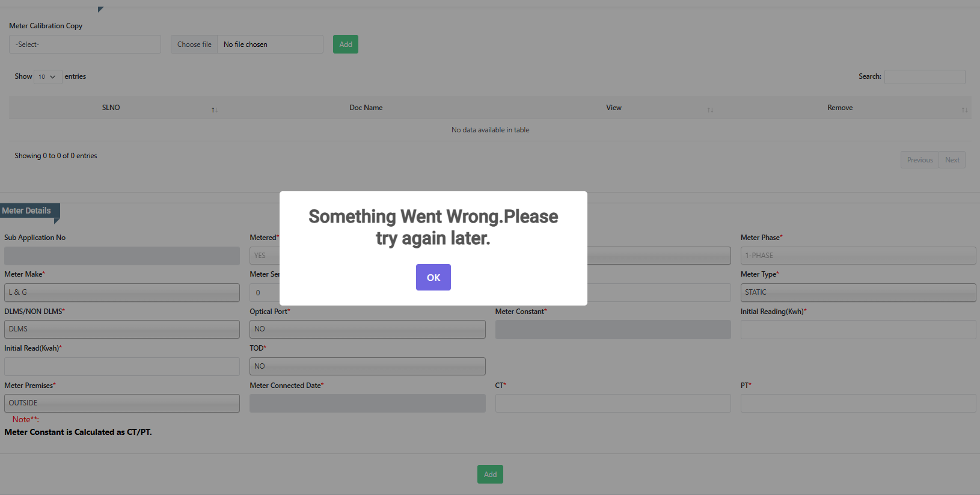Expand the Meter Phase dropdown
Viewport: 980px width, 495px height.
pos(858,256)
